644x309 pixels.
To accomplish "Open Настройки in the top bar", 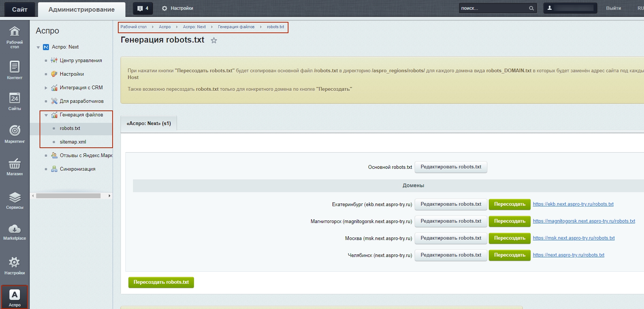I will click(177, 8).
